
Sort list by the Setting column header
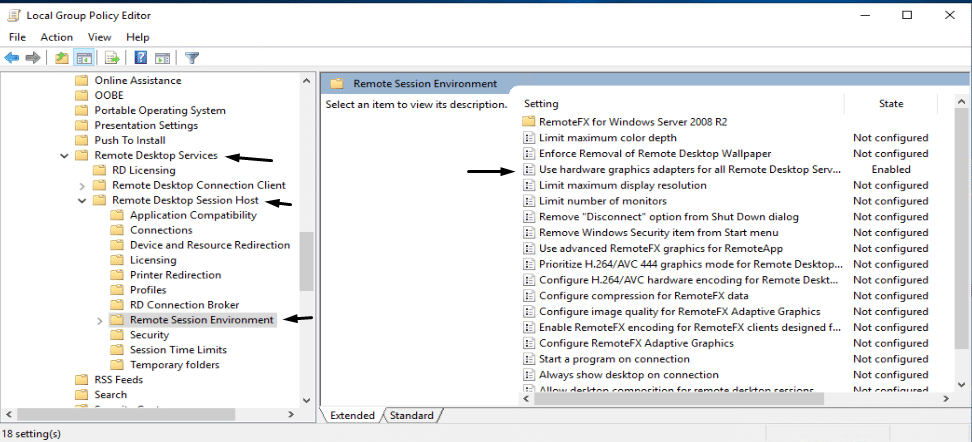pos(680,104)
